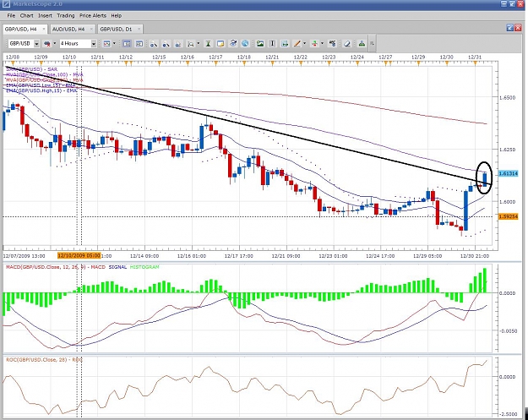Image resolution: width=528 pixels, height=420 pixels.
Task: Click the data source icon beside the GBP/USD selector
Action: pyautogui.click(x=47, y=44)
